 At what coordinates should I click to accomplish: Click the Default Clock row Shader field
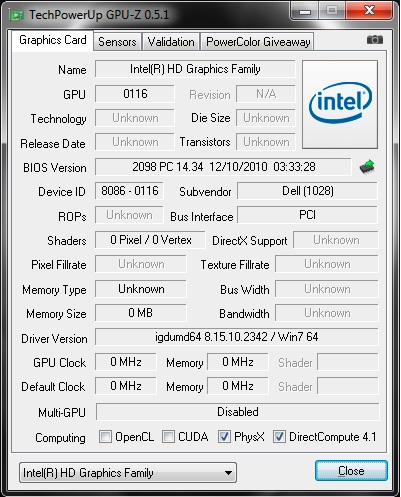[348, 386]
